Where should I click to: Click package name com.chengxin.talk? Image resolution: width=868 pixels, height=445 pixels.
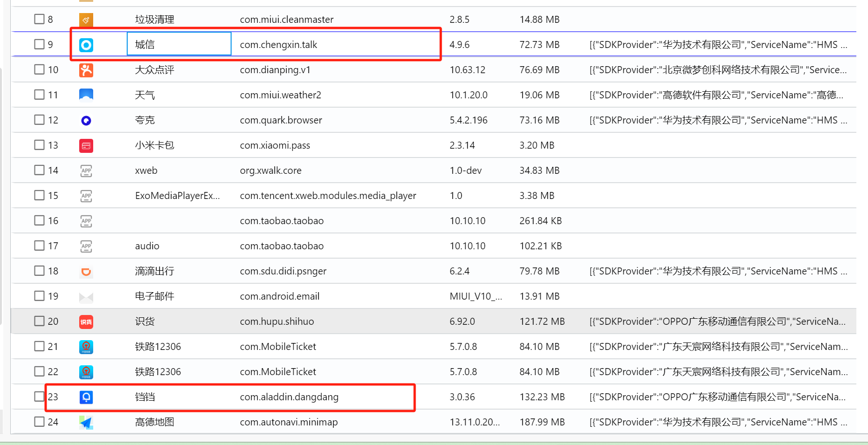tap(279, 45)
